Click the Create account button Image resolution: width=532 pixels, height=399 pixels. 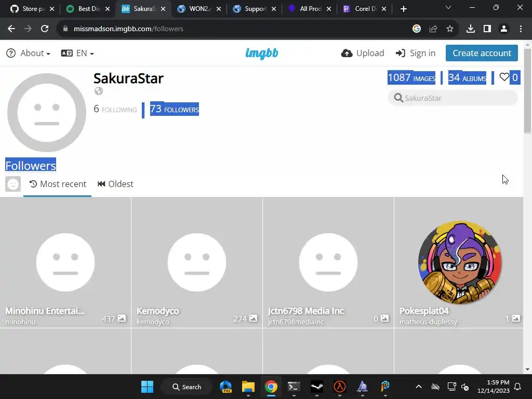(x=482, y=53)
